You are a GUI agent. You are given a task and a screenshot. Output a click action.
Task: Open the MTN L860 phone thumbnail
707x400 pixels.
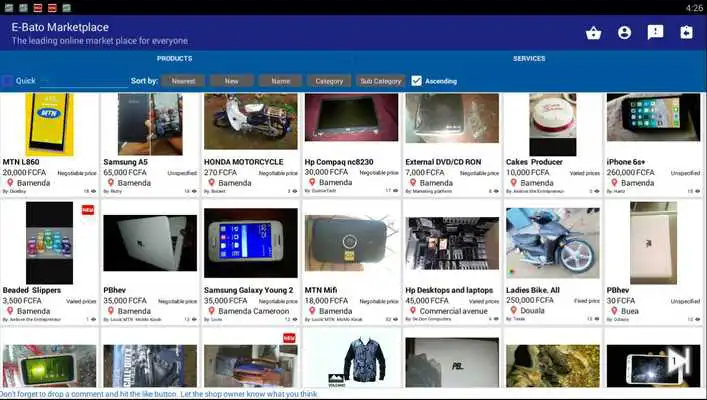49,124
